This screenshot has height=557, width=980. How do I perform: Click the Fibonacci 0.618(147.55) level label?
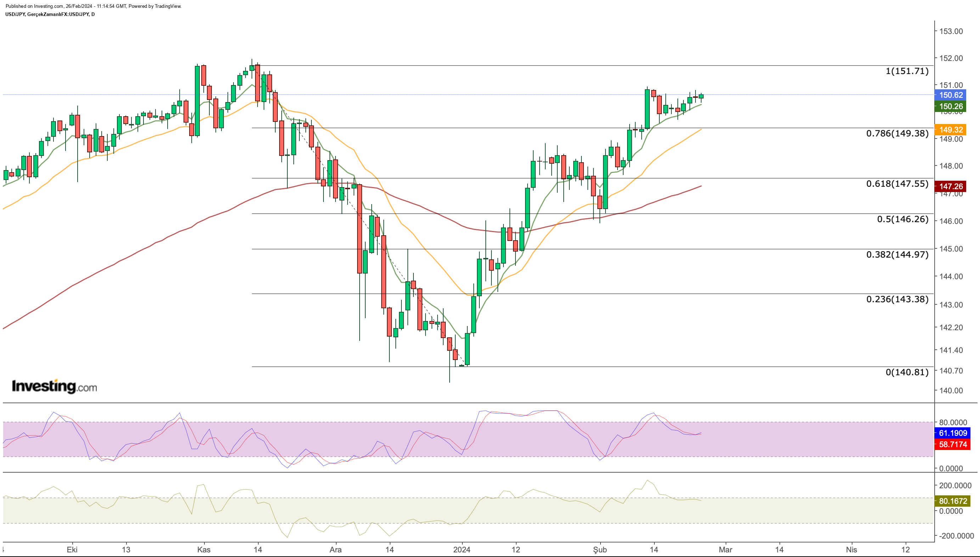897,184
